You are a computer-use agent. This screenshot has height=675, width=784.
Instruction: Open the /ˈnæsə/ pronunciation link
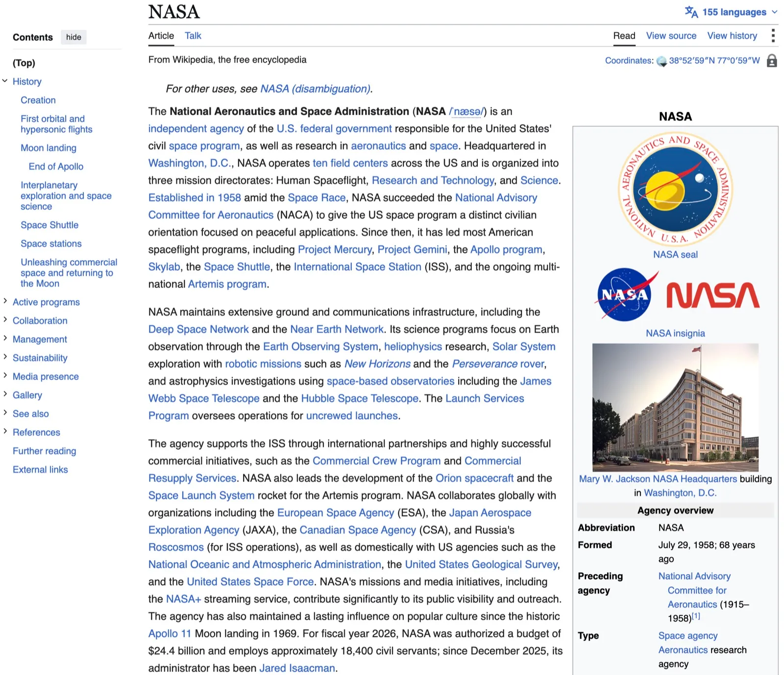click(467, 112)
